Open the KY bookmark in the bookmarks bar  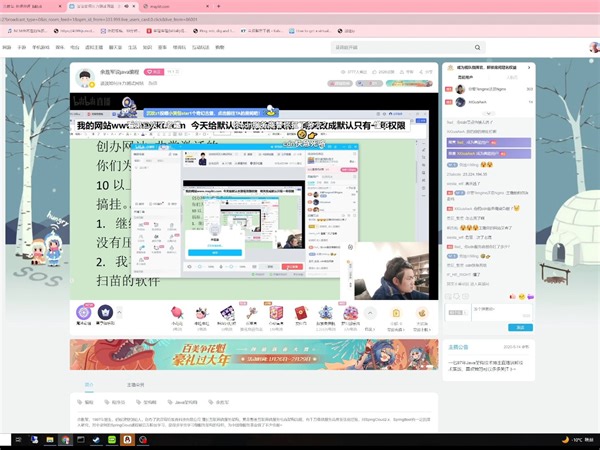coord(261,31)
